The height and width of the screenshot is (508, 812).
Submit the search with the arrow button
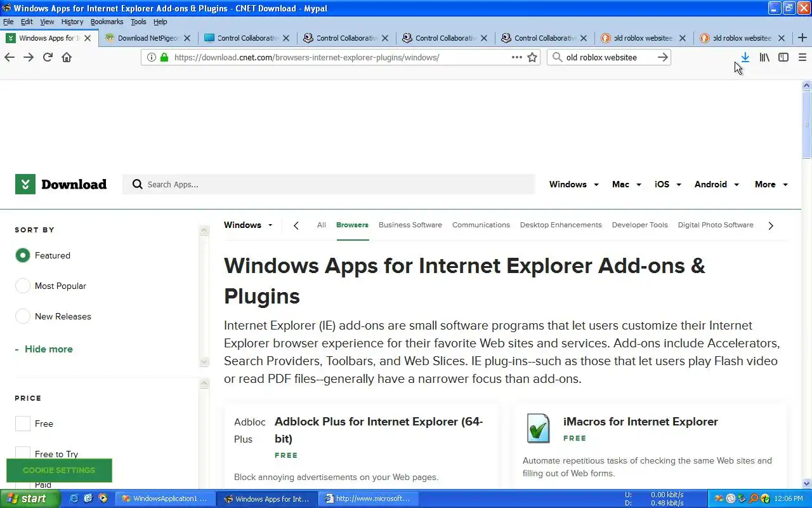pyautogui.click(x=662, y=57)
